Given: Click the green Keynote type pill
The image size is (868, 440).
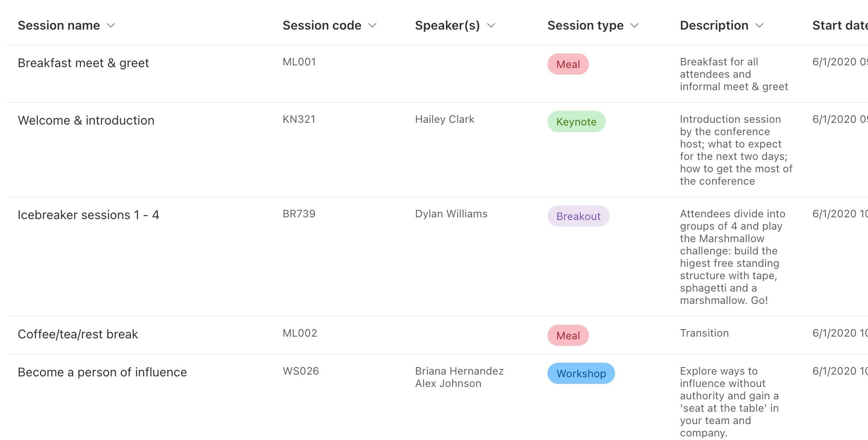Looking at the screenshot, I should [x=576, y=122].
